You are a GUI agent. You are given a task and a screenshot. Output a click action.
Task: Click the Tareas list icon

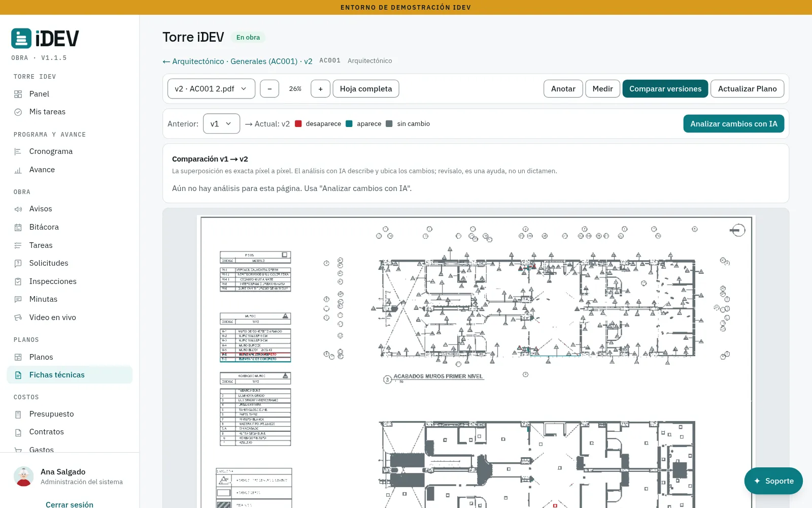[18, 245]
